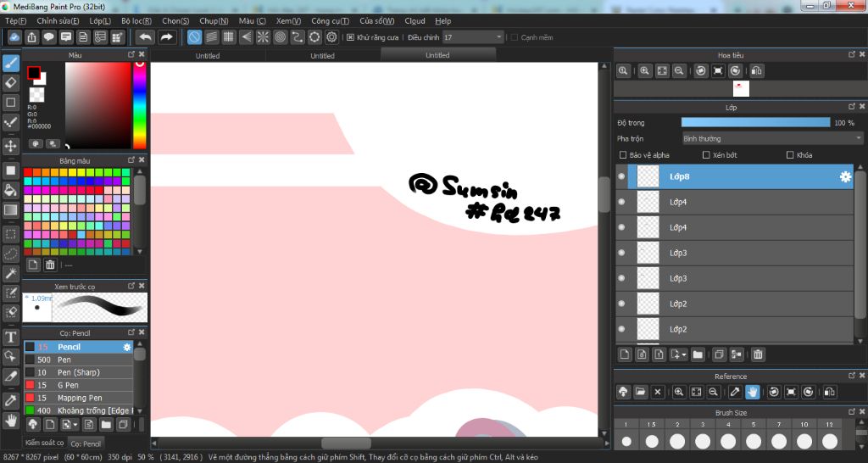This screenshot has height=463, width=868.
Task: Click the Redo arrow
Action: click(166, 37)
